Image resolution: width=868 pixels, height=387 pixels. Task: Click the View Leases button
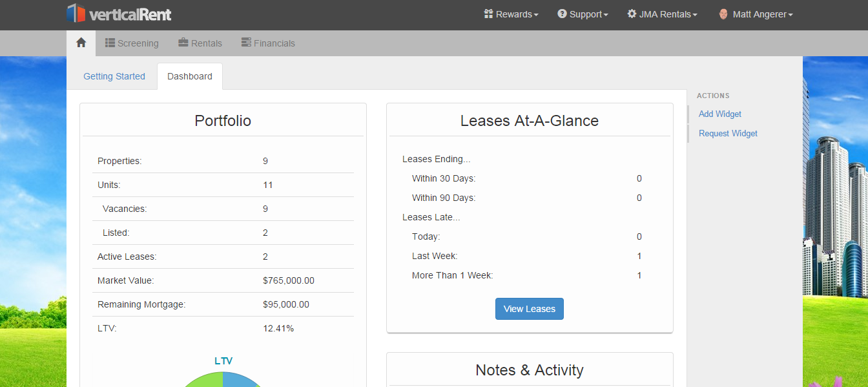point(530,309)
